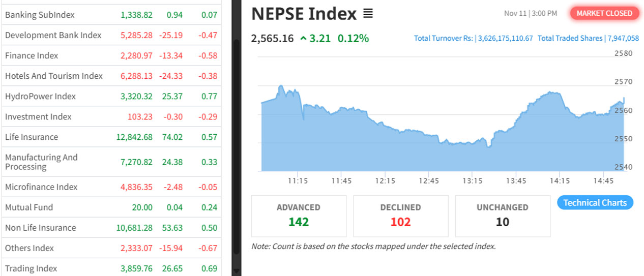The width and height of the screenshot is (644, 276).
Task: Open the Microfinance Index
Action: click(x=41, y=187)
